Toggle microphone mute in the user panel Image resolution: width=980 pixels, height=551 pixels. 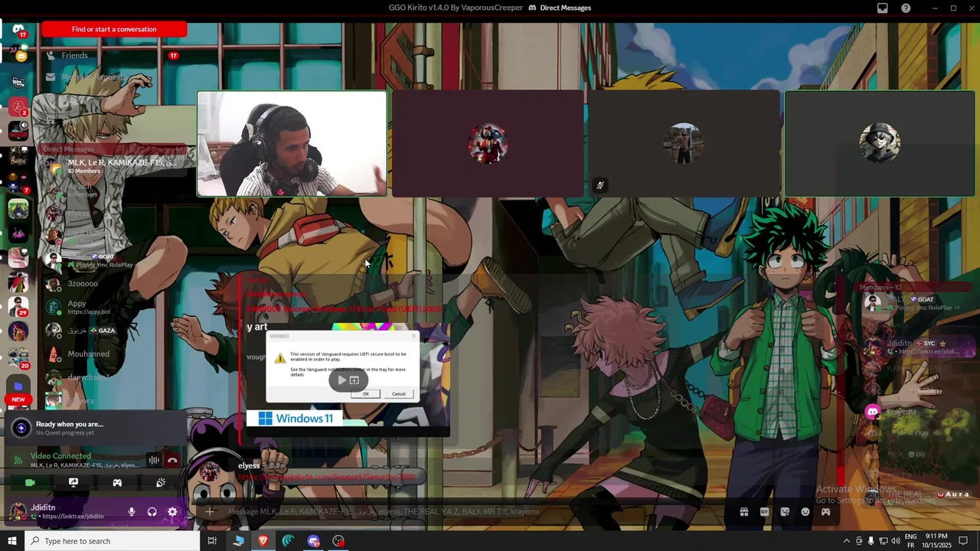(132, 512)
